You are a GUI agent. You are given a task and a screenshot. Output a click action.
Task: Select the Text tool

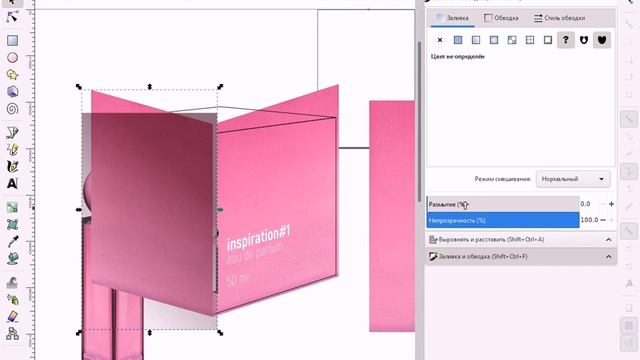point(12,184)
